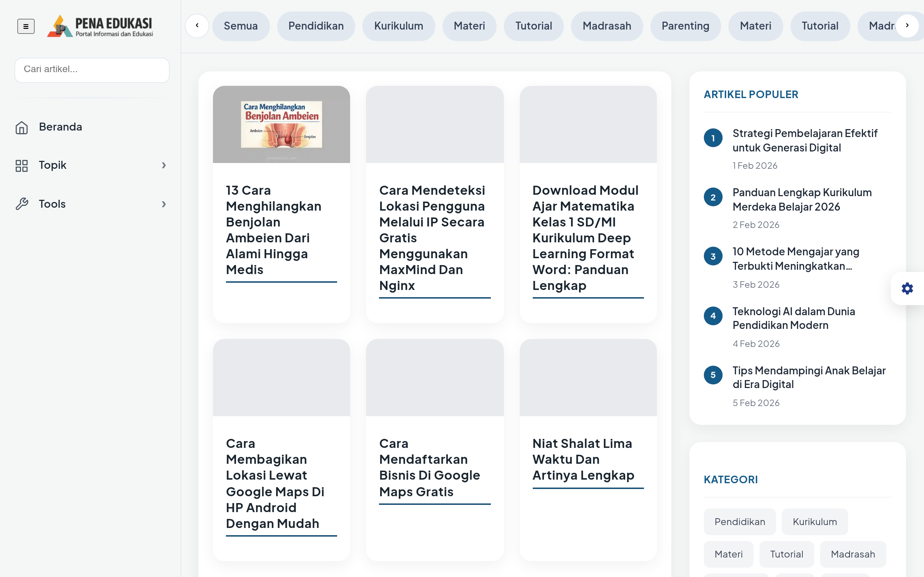Read "Teknologi AI dalam Dunia Pendidikan Modern"
Viewport: 924px width, 577px height.
[x=794, y=318]
